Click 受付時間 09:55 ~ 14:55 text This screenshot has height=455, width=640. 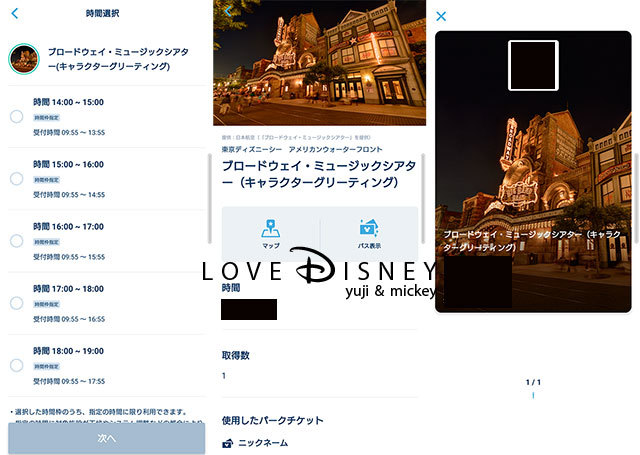pyautogui.click(x=69, y=195)
